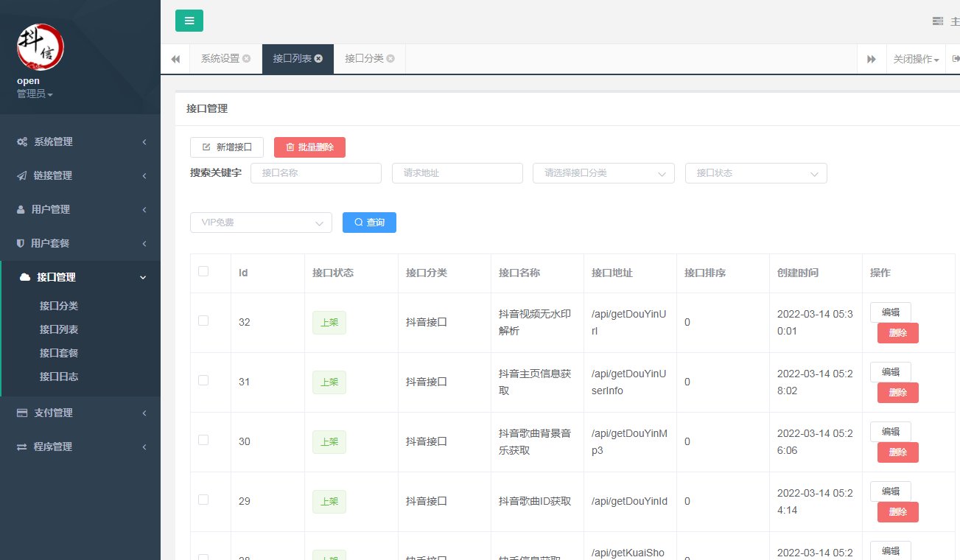Expand the VIP免费 dropdown

pyautogui.click(x=261, y=223)
